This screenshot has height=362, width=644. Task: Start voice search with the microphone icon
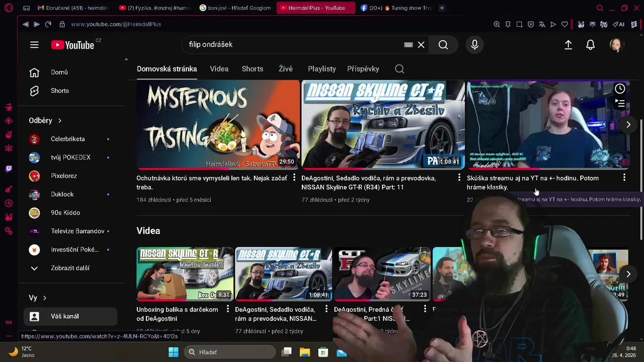tap(474, 45)
